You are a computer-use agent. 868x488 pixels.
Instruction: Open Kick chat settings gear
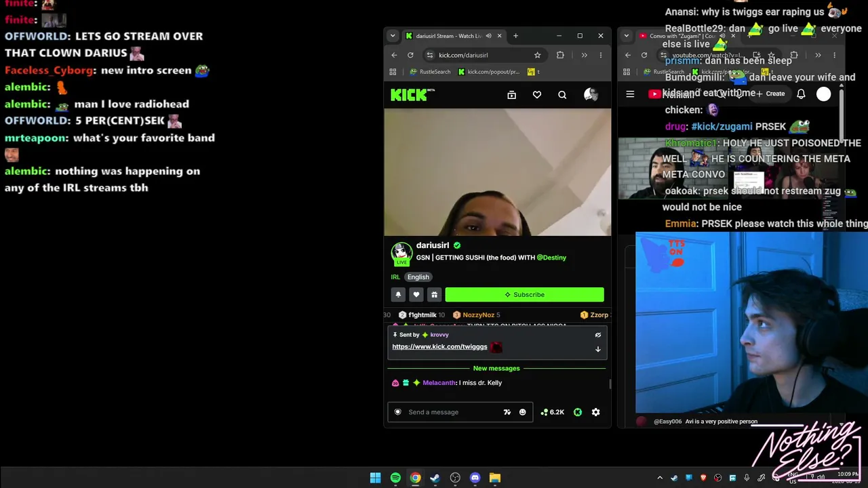(595, 412)
